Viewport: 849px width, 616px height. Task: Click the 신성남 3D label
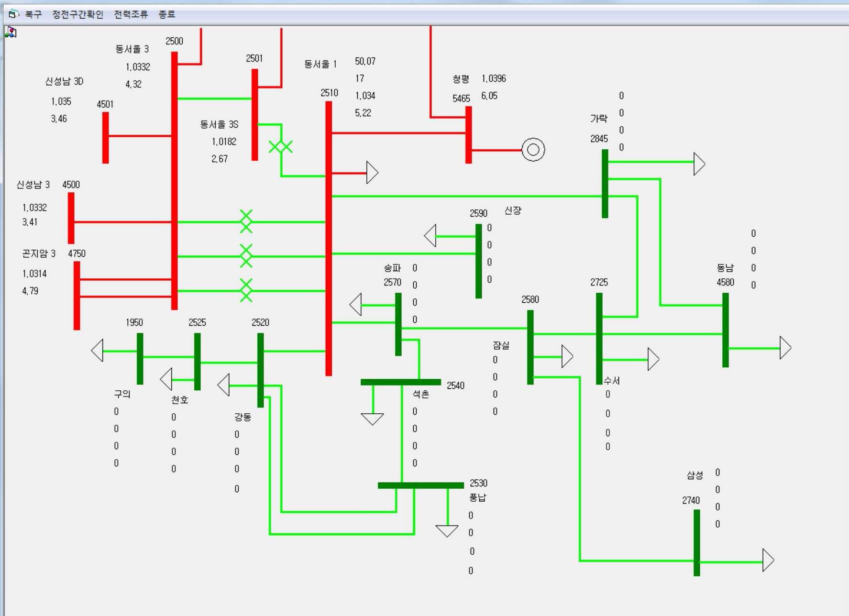coord(65,81)
